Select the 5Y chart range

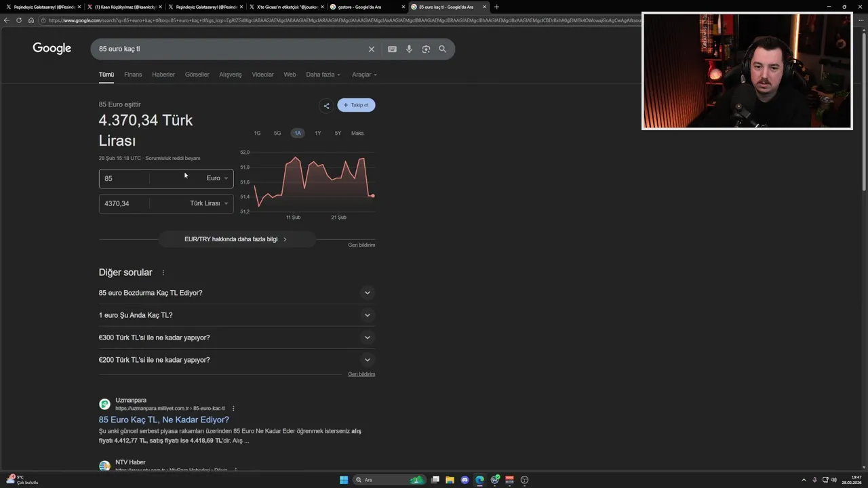click(338, 133)
